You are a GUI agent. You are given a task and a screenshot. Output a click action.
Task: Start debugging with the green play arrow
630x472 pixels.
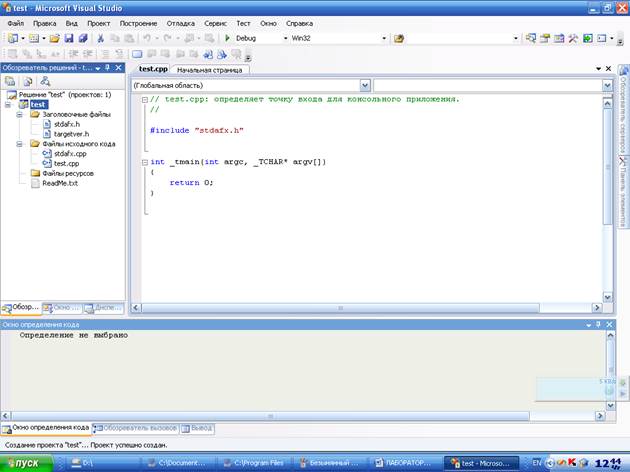(x=227, y=38)
